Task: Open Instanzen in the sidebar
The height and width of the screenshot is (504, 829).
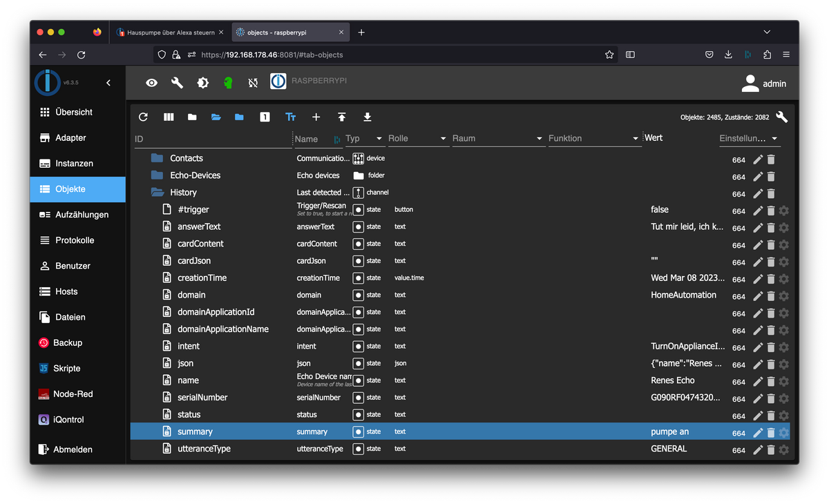Action: [74, 164]
